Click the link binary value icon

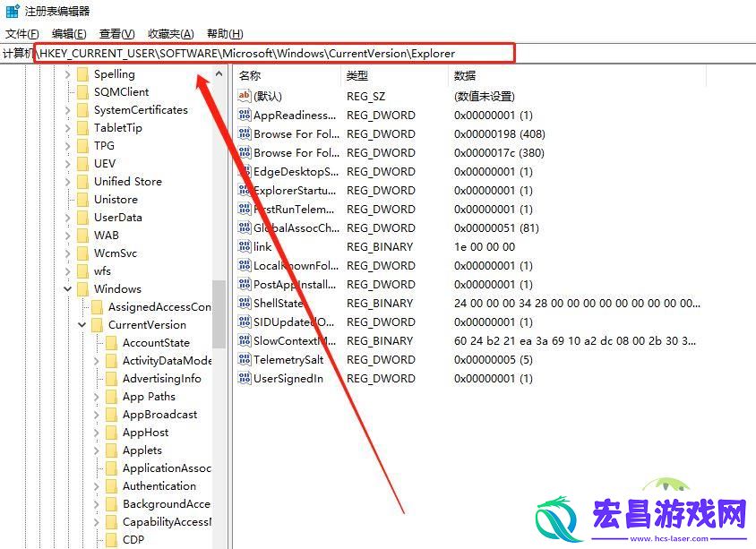click(x=245, y=246)
